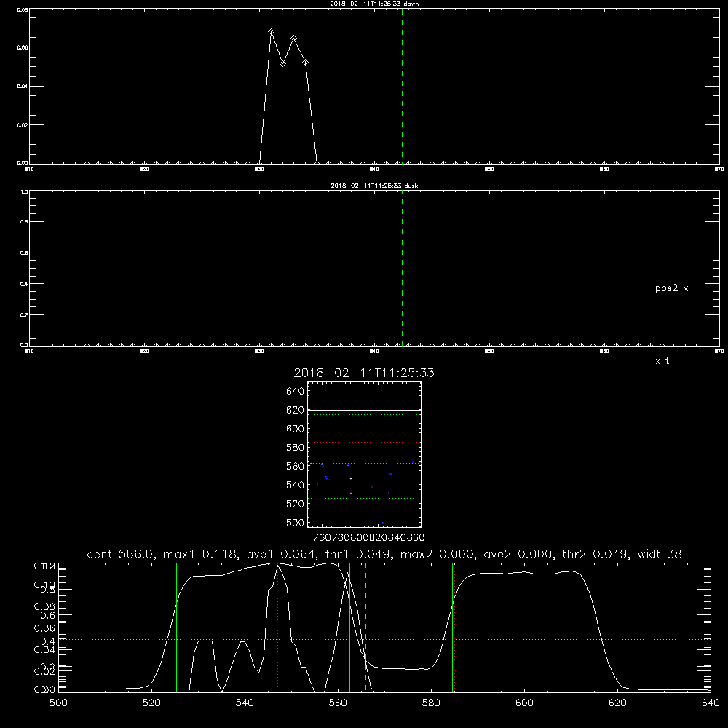This screenshot has height=728, width=728.
Task: Click the x-axis label '520' of the bottom plot
Action: 151,703
